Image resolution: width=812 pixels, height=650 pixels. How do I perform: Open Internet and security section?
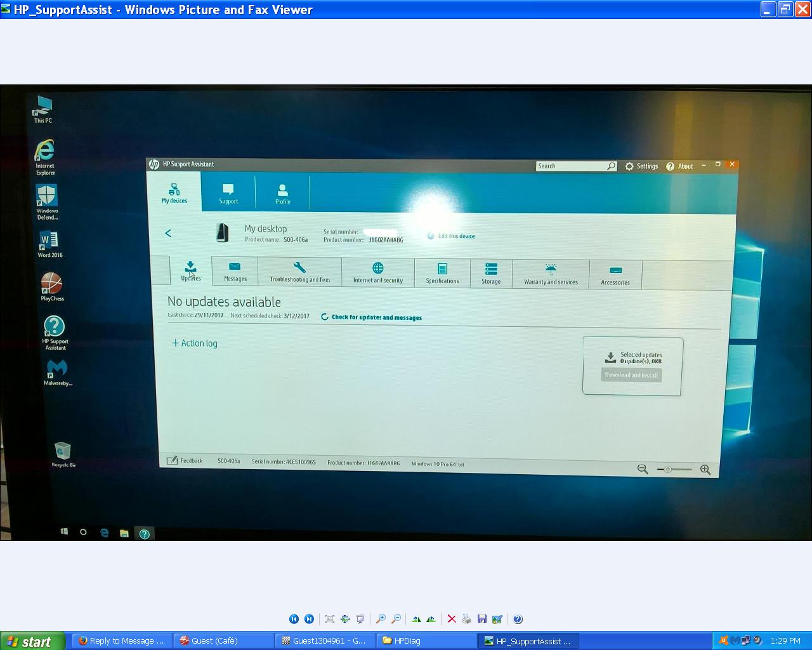tap(378, 272)
